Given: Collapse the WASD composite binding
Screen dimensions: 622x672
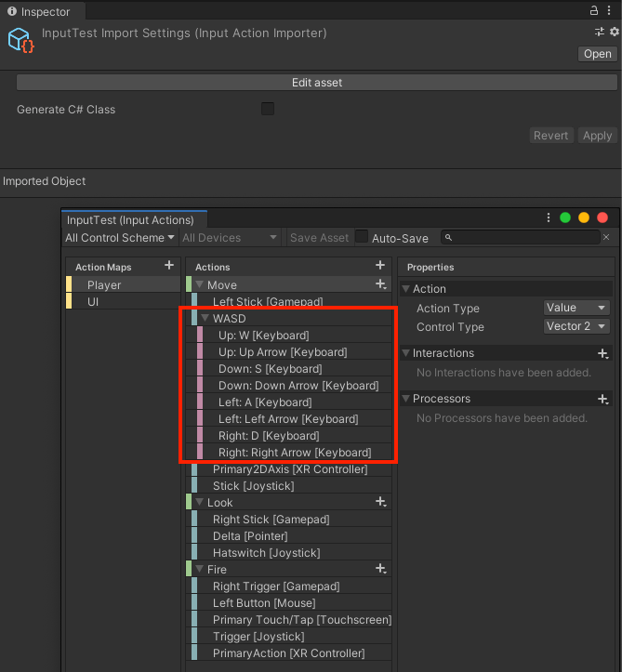Looking at the screenshot, I should [x=205, y=318].
